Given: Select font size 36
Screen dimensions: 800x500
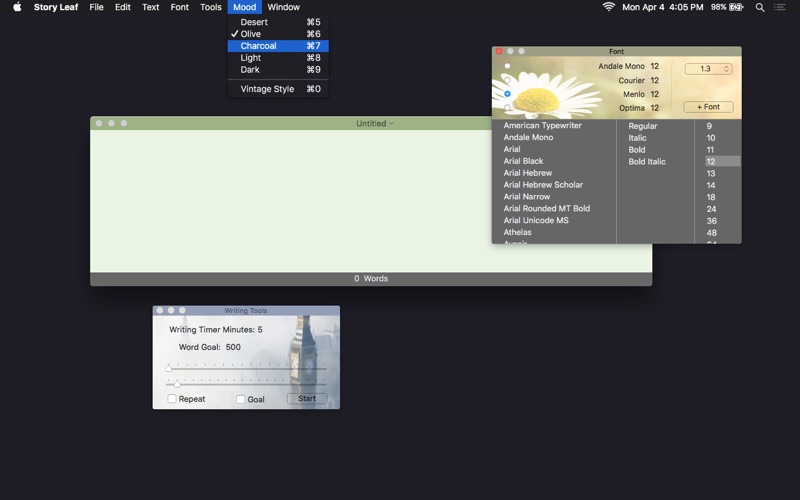Looking at the screenshot, I should tap(711, 221).
